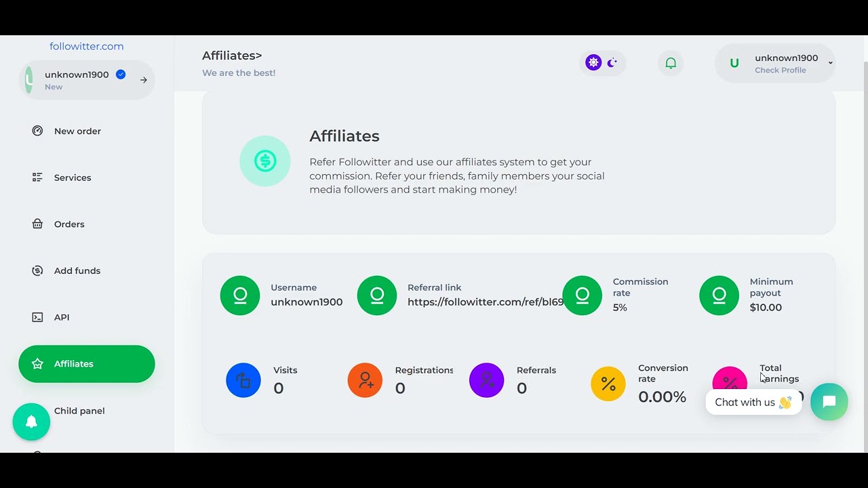Click the purple Referrals icon
The image size is (868, 488).
tap(486, 380)
